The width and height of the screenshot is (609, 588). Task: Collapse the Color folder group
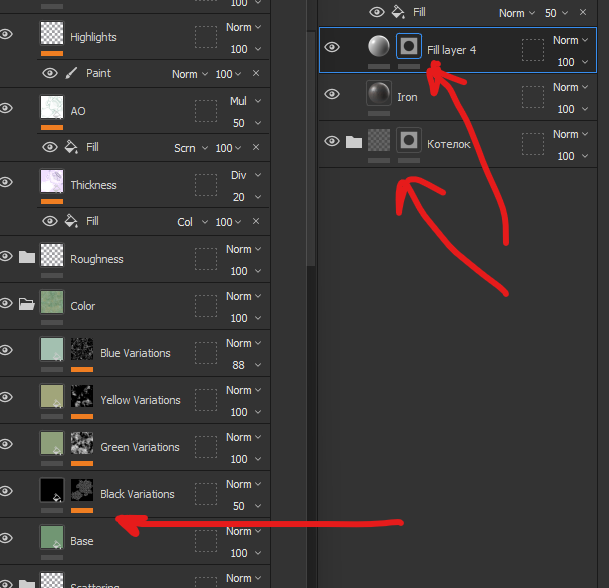(x=27, y=304)
